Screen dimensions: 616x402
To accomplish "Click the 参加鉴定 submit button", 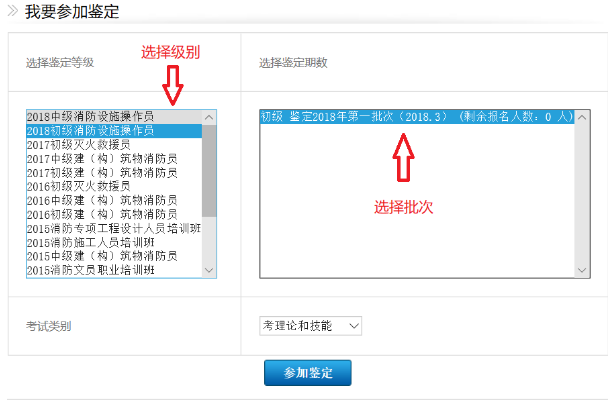I will (x=307, y=373).
